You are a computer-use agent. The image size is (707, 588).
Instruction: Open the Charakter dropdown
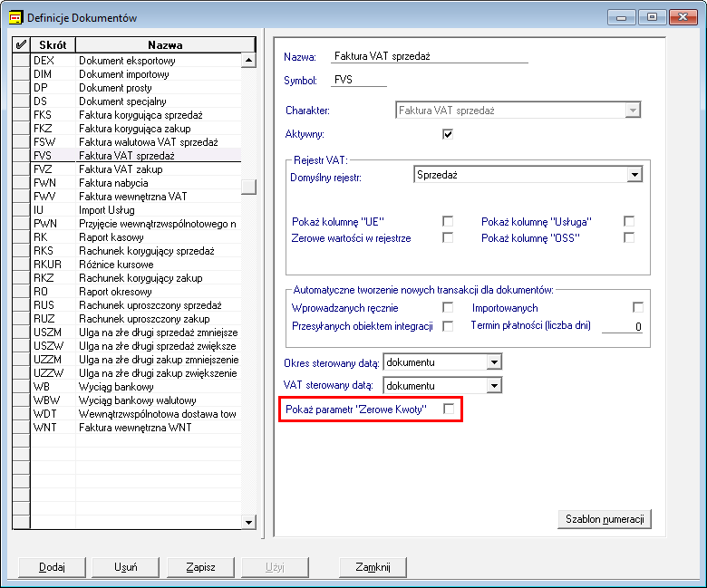click(x=633, y=111)
